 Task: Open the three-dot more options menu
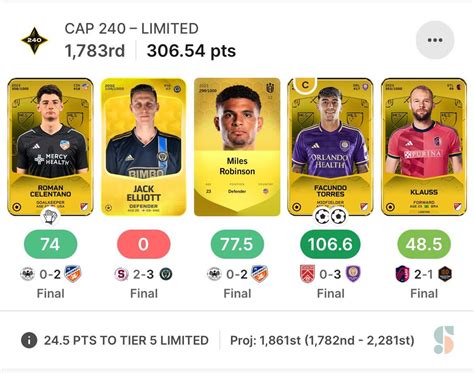pyautogui.click(x=435, y=40)
